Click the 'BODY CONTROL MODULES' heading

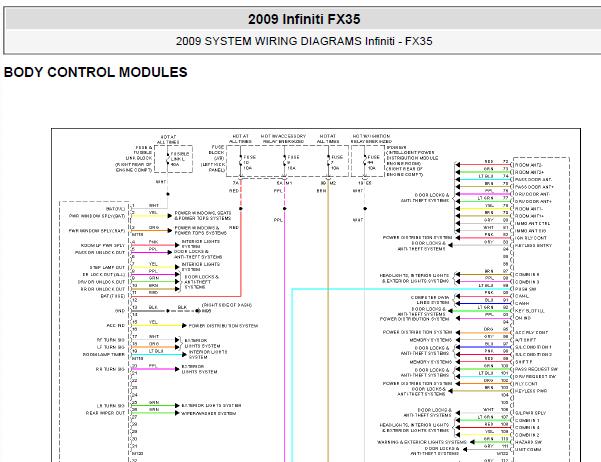click(95, 72)
